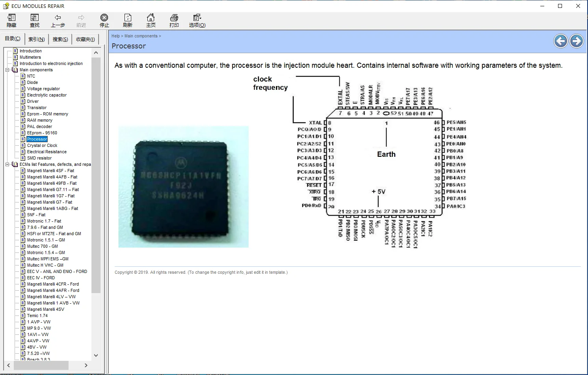588x375 pixels.
Task: Click the page icon next to Transistor
Action: (23, 108)
